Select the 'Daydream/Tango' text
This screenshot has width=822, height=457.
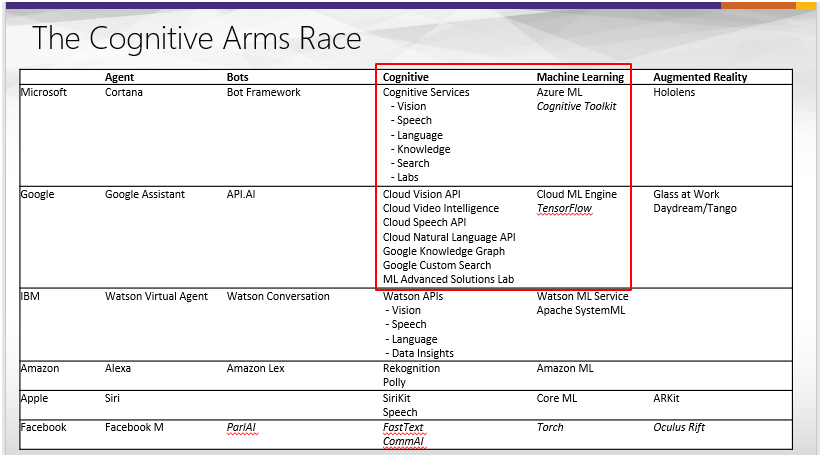pos(695,209)
